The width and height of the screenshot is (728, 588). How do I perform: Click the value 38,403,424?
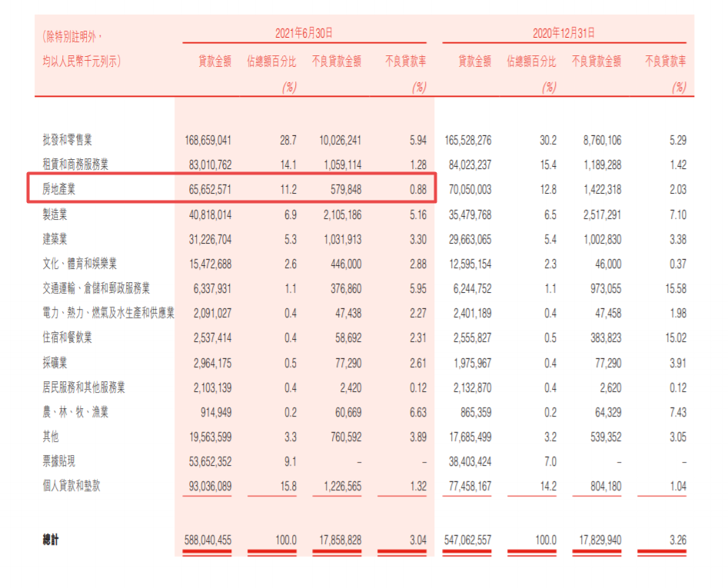pyautogui.click(x=470, y=462)
